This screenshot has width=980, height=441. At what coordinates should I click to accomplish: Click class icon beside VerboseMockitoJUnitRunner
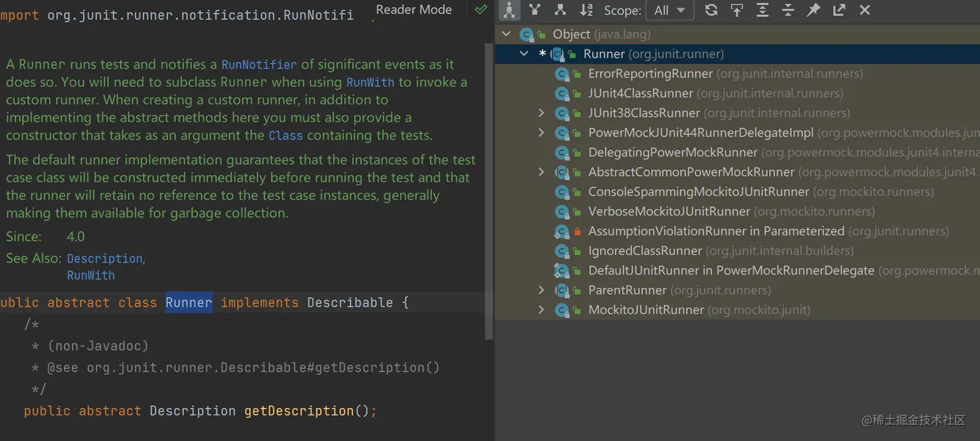click(x=562, y=211)
